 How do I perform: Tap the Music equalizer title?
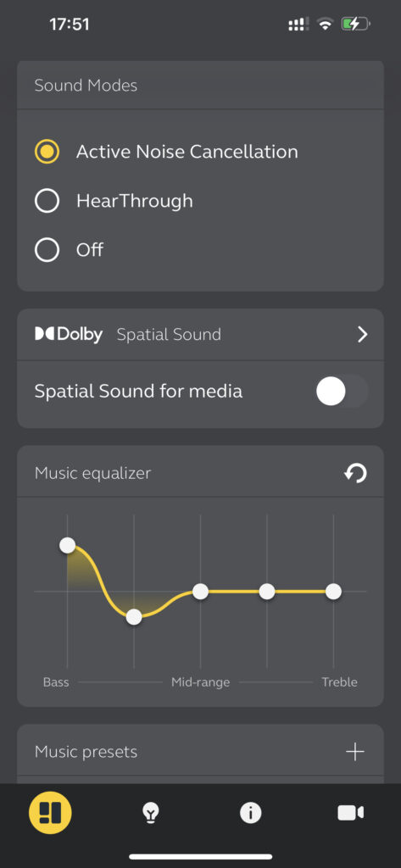point(92,473)
